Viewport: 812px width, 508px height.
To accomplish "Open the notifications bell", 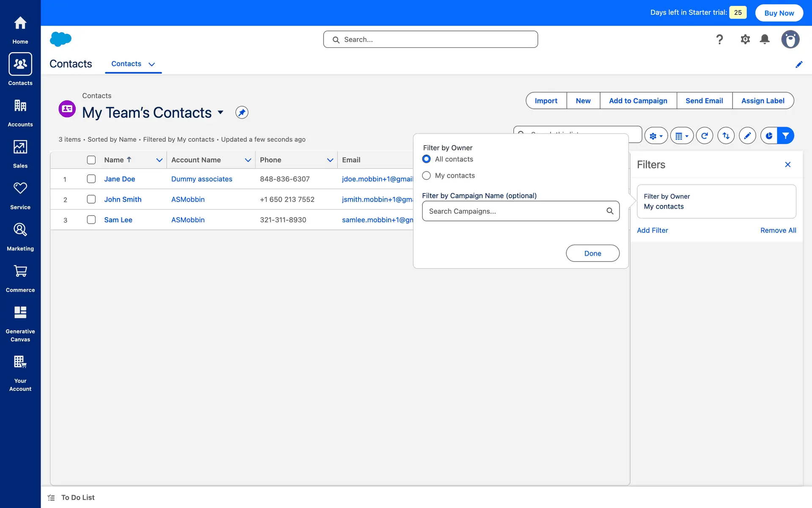I will coord(765,39).
